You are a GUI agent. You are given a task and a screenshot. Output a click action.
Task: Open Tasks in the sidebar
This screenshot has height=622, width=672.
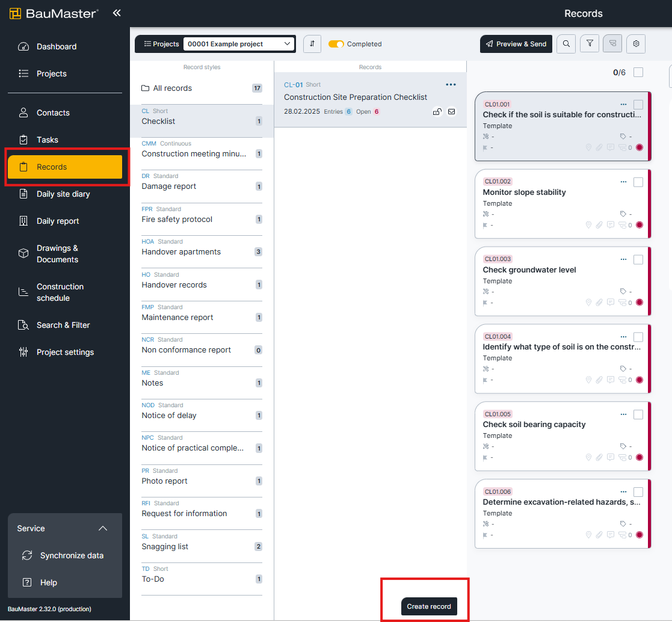[x=65, y=140]
